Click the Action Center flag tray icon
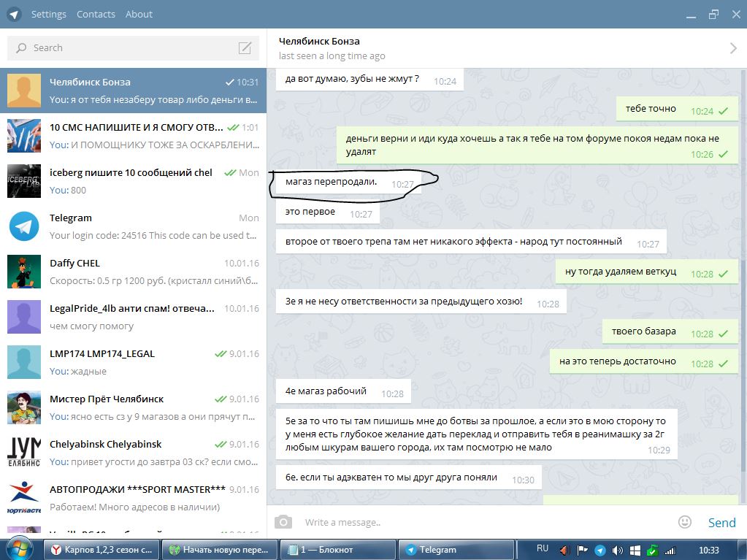The width and height of the screenshot is (747, 560). 582,551
